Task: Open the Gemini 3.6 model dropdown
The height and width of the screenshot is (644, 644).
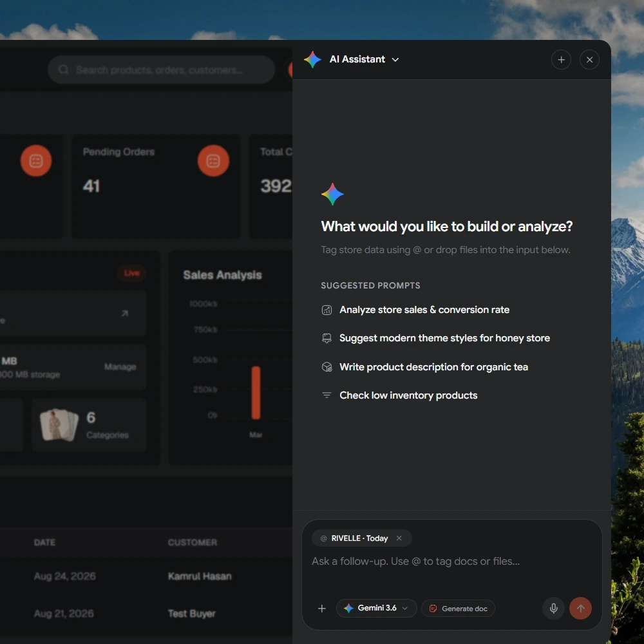Action: pos(376,609)
